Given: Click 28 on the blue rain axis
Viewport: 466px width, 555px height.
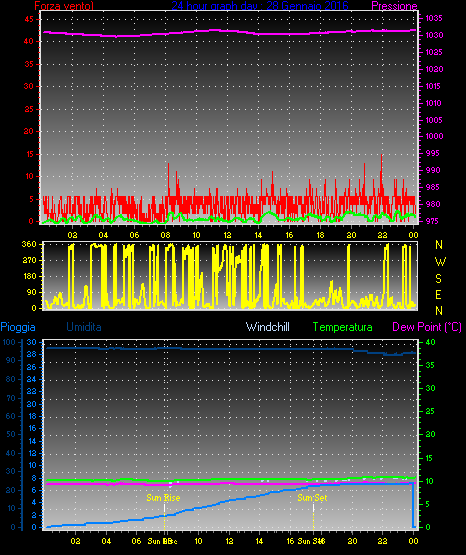Looking at the screenshot, I should pyautogui.click(x=31, y=354).
